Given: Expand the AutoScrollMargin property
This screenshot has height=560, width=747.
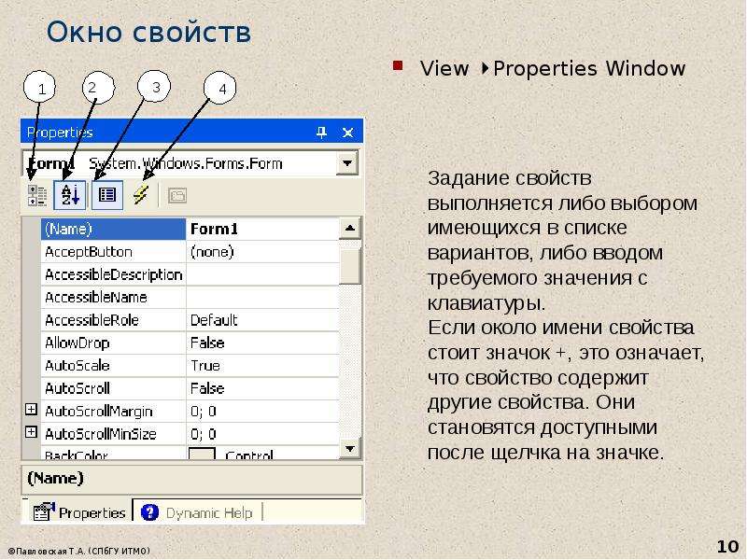Looking at the screenshot, I should 31,410.
